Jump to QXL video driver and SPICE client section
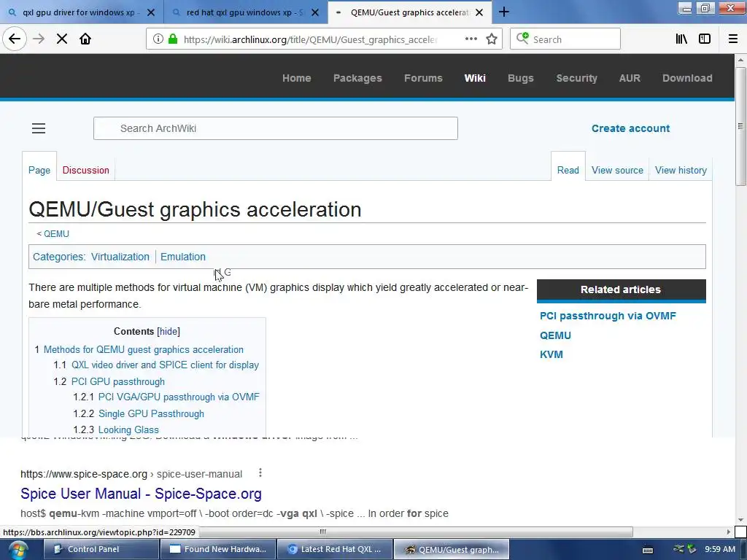 tap(166, 365)
